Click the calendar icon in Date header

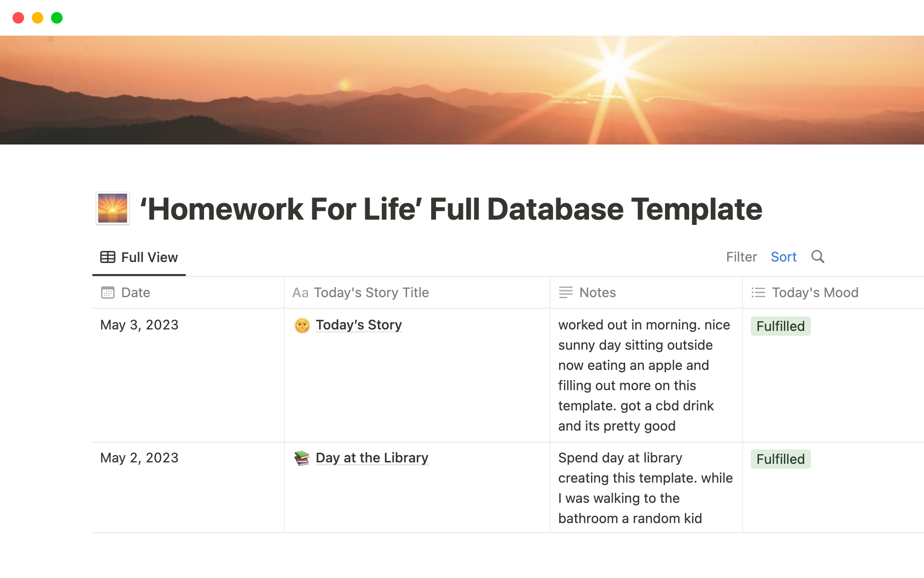[108, 292]
